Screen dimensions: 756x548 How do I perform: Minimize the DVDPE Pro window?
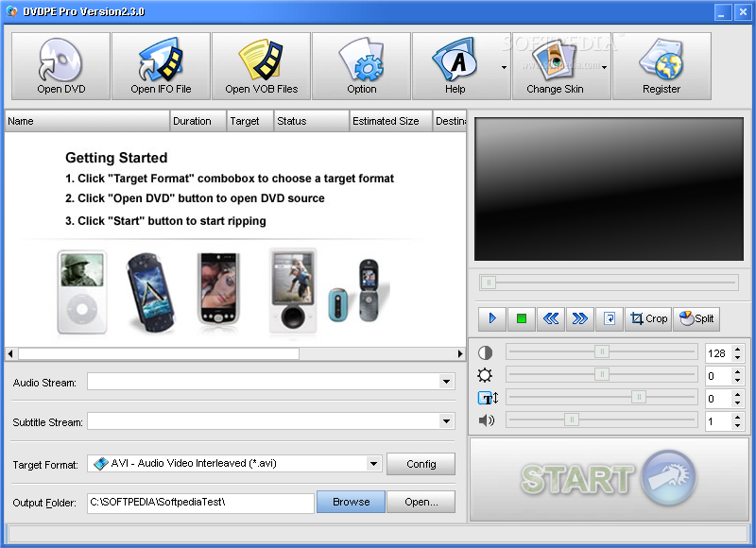tap(722, 12)
